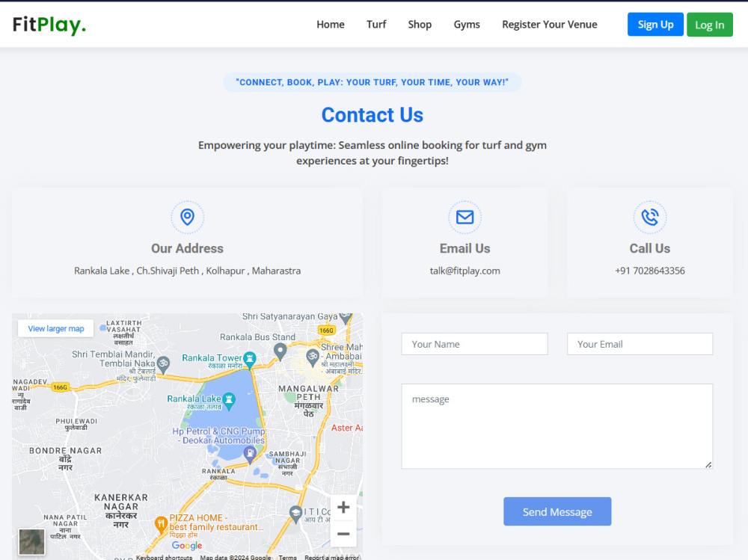The height and width of the screenshot is (560, 748).
Task: Grab the message box resize handle
Action: click(x=708, y=464)
